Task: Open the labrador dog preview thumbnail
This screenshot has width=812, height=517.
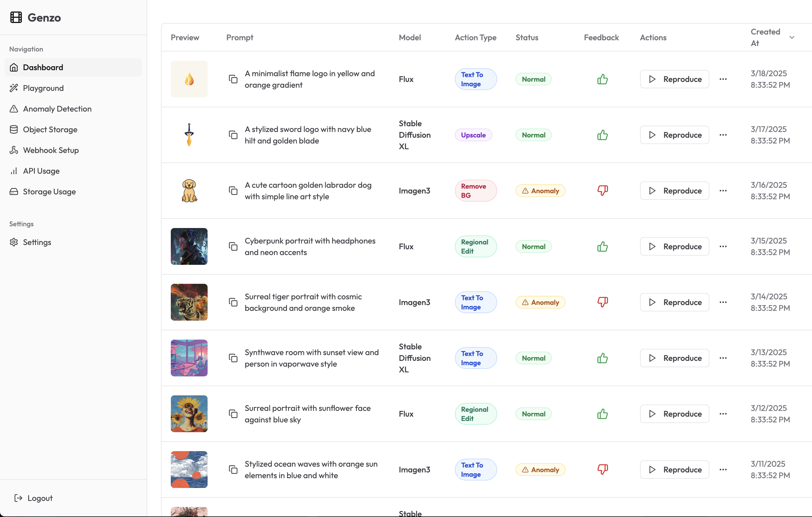Action: pyautogui.click(x=189, y=191)
